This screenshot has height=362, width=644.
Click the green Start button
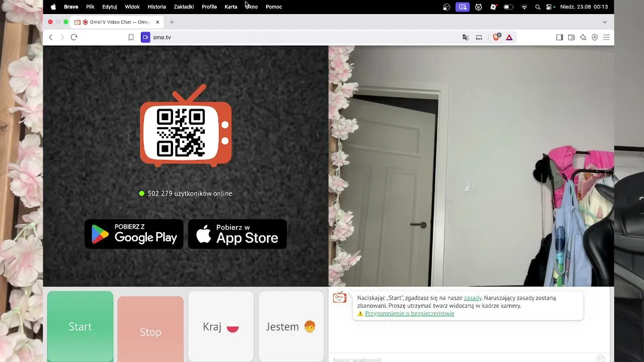pyautogui.click(x=80, y=326)
